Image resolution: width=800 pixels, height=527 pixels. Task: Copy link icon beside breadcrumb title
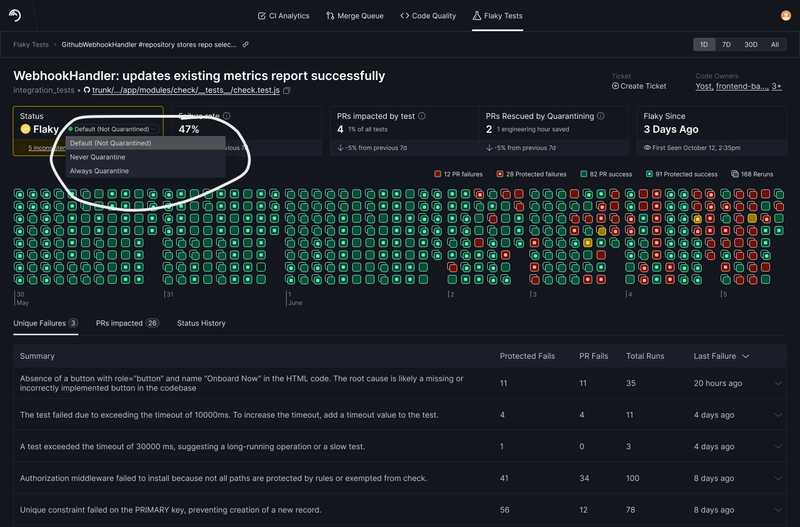(245, 44)
